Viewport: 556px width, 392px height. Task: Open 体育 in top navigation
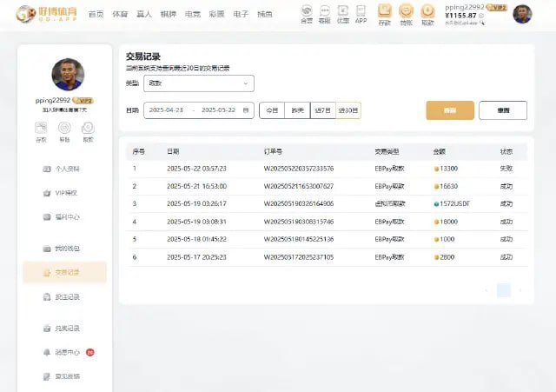pos(120,14)
